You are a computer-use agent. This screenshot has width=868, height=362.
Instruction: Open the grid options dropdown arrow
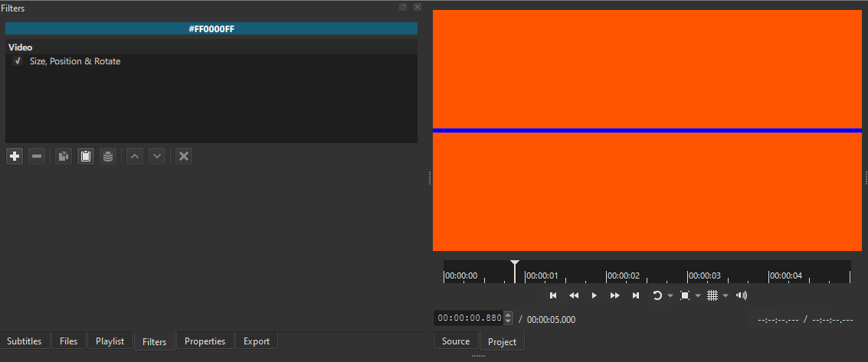click(x=726, y=295)
